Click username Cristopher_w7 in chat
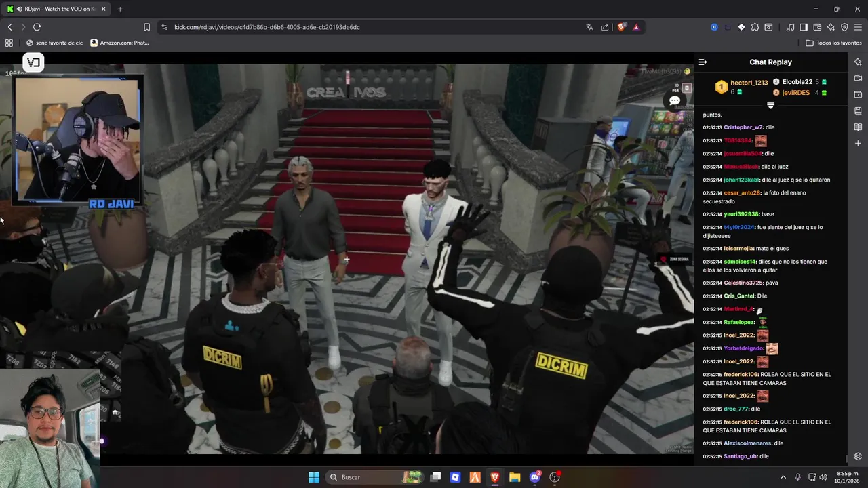The width and height of the screenshot is (868, 488). [x=743, y=127]
